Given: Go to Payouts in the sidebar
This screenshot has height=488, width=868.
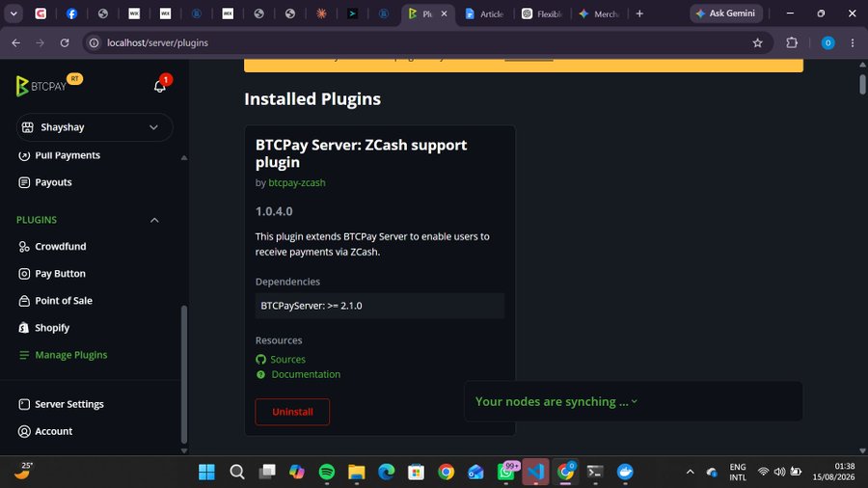Looking at the screenshot, I should [53, 182].
